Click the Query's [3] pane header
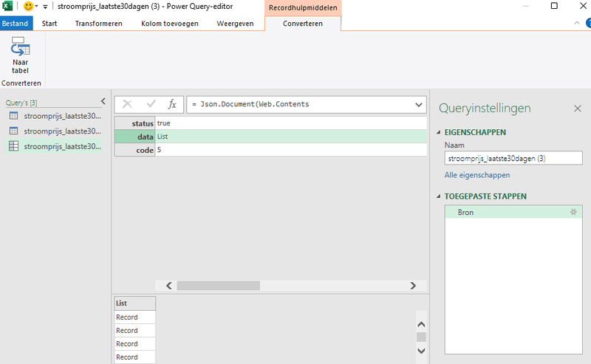The width and height of the screenshot is (591, 364). [21, 103]
